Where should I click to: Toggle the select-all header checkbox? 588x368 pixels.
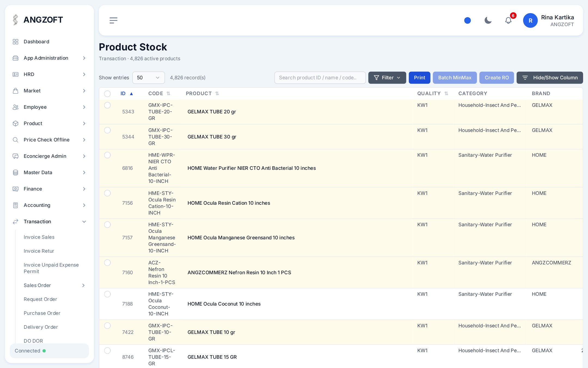[x=108, y=94]
